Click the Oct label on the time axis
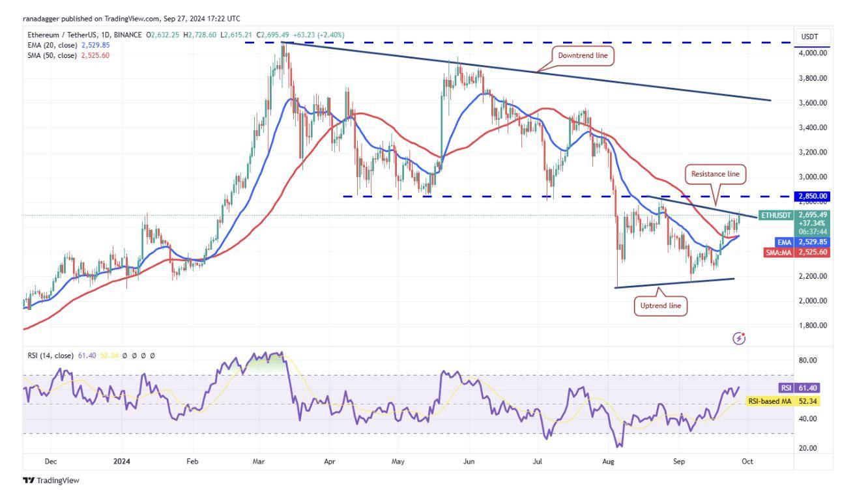The width and height of the screenshot is (868, 491). coord(747,461)
